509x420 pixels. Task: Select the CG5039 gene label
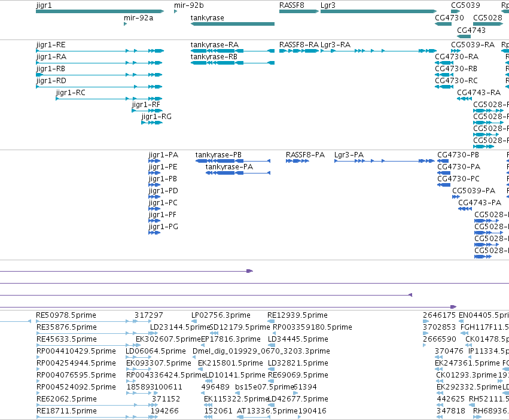(465, 5)
